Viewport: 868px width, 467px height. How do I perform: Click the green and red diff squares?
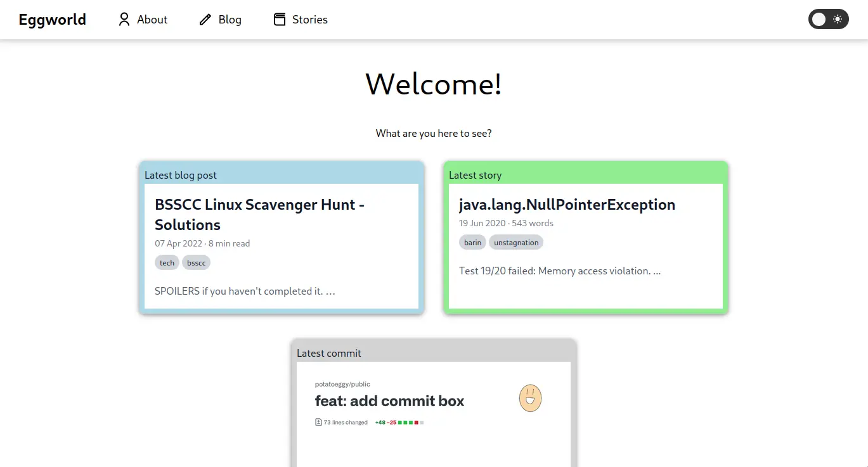coord(410,422)
